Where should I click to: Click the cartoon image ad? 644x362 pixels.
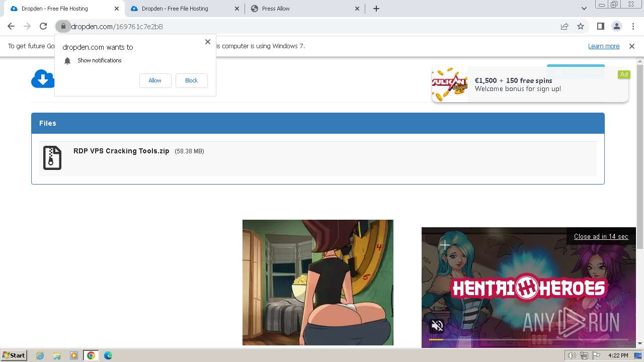click(317, 283)
